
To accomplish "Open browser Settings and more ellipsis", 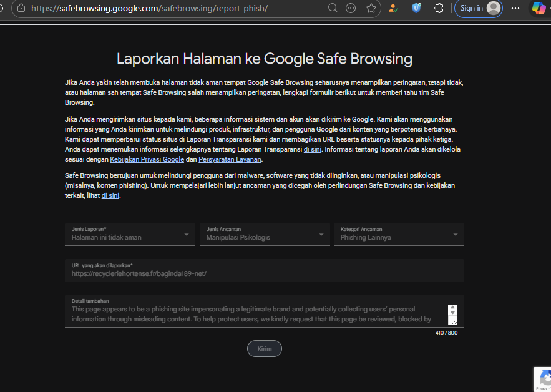I will [515, 8].
